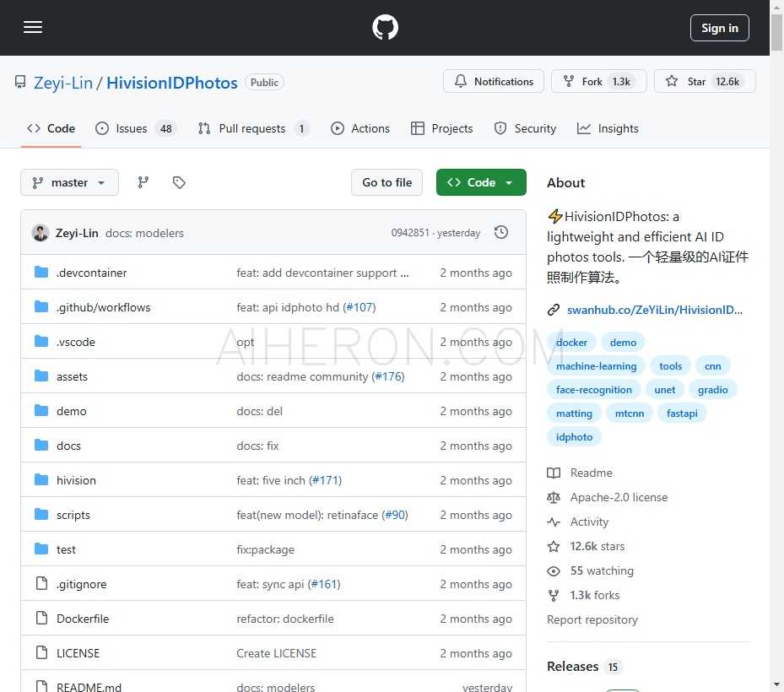Open pull request #171 link
This screenshot has width=784, height=692.
tap(326, 480)
